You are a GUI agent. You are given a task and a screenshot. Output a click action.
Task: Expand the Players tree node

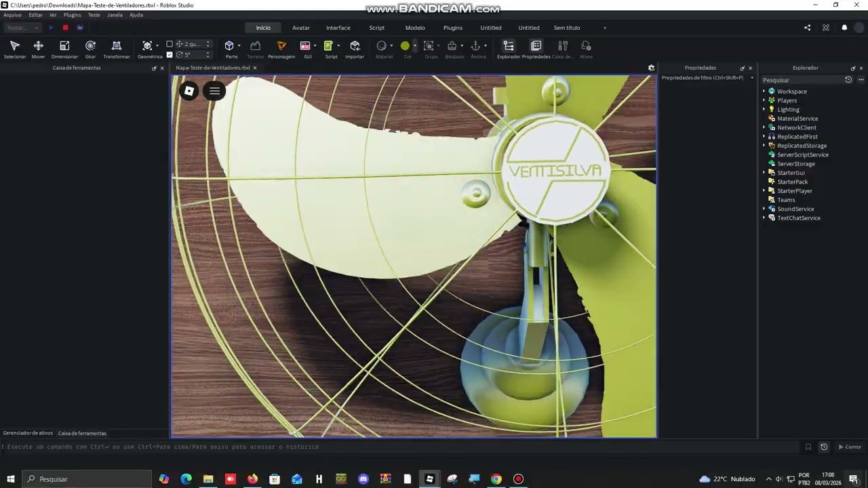(764, 100)
